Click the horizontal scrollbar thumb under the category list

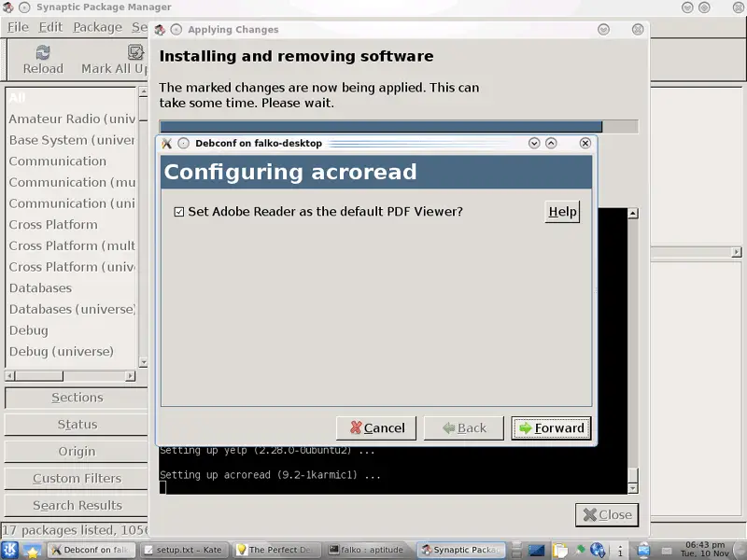click(39, 376)
